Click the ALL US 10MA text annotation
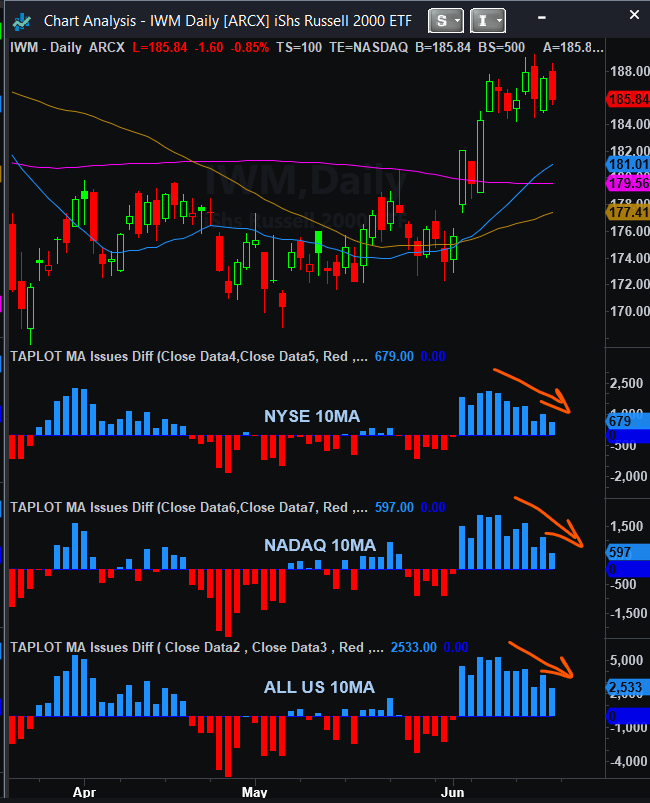The image size is (650, 803). point(319,687)
